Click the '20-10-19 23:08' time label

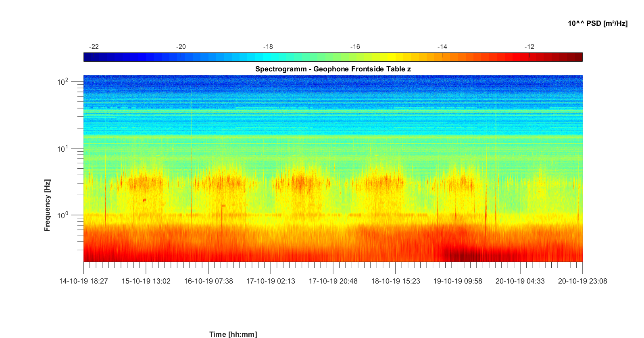[582, 281]
